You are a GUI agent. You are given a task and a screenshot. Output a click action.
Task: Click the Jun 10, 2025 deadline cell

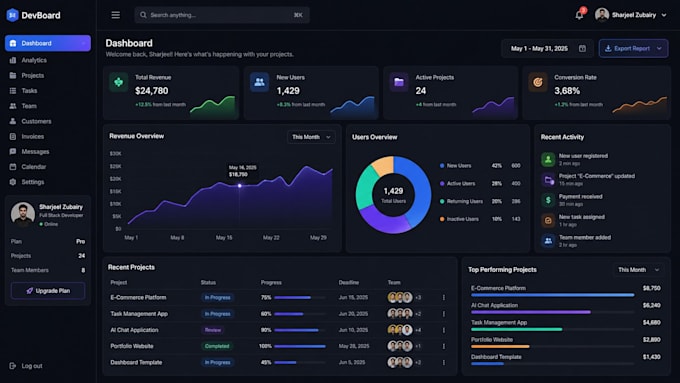pos(353,330)
